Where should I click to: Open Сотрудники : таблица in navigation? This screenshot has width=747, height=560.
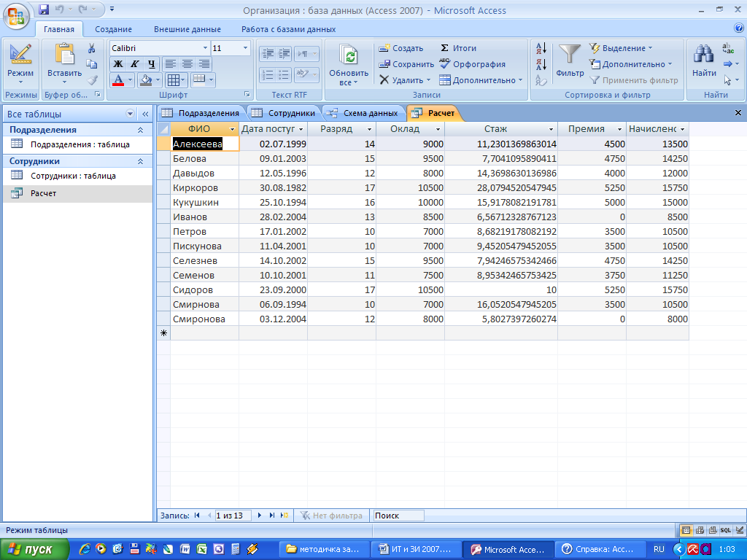click(x=77, y=176)
